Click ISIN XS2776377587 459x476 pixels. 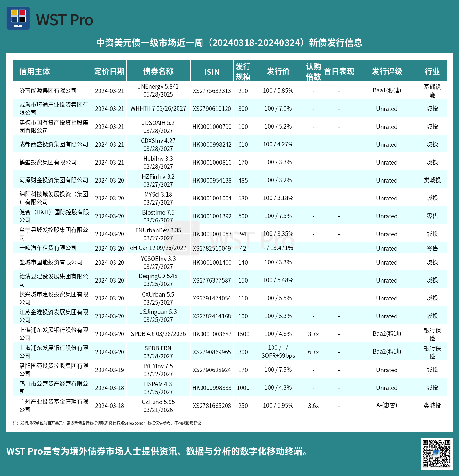point(212,280)
